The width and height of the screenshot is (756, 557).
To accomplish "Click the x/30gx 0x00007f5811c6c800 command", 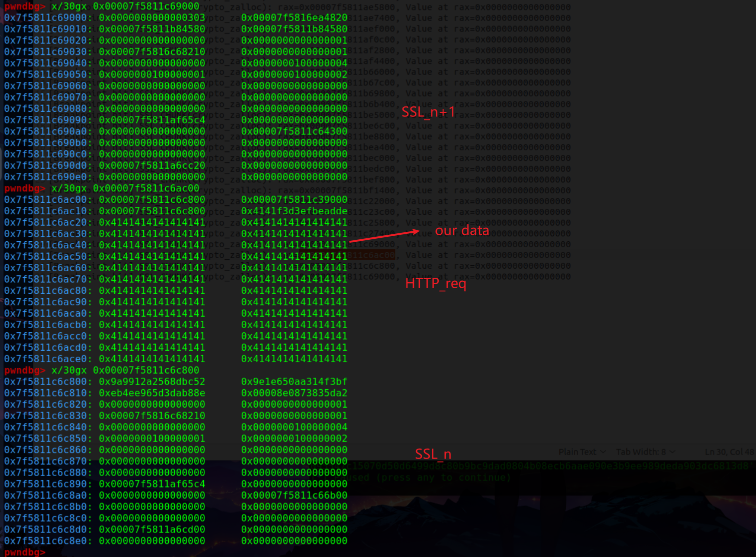I will [x=125, y=370].
